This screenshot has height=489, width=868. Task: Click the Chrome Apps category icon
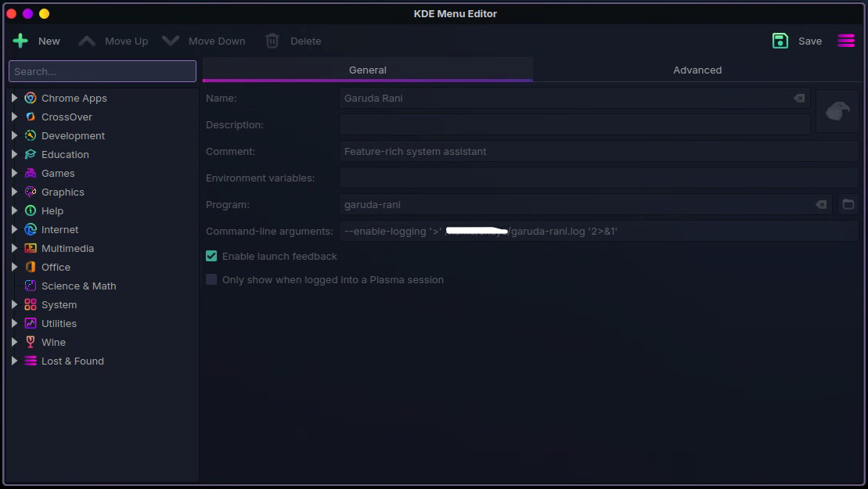pos(31,99)
